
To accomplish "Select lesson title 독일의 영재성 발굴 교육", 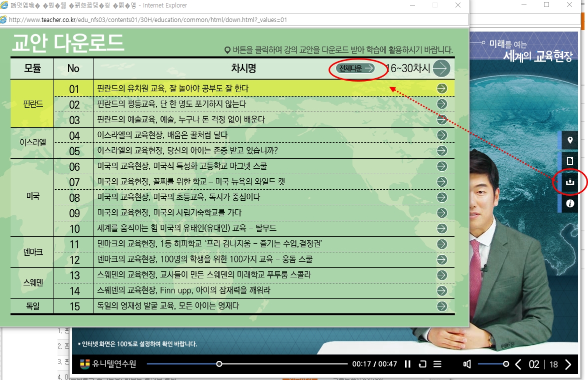I will pos(168,306).
